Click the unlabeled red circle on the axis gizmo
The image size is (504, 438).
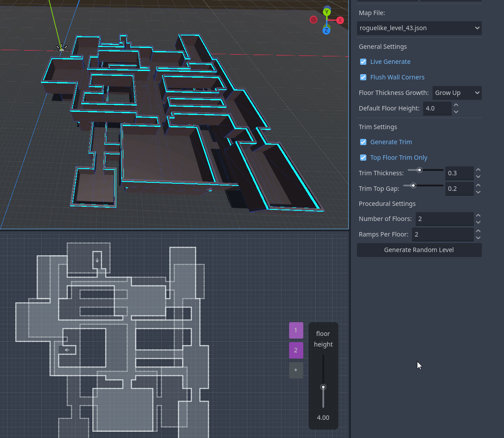(x=314, y=20)
